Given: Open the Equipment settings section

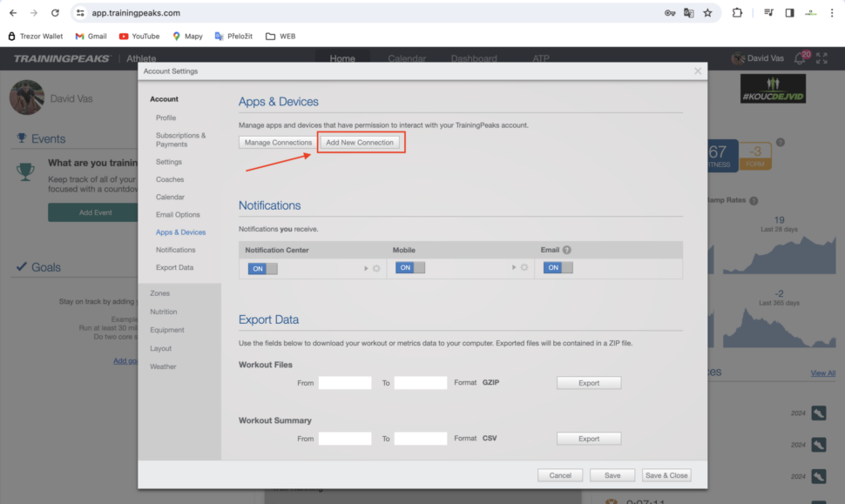Looking at the screenshot, I should (x=167, y=330).
